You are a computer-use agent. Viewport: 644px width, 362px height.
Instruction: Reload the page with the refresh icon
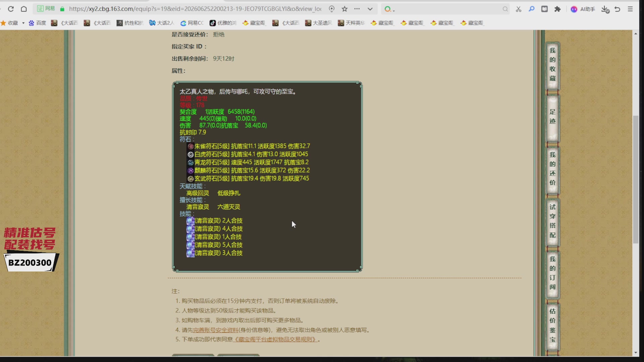[11, 9]
